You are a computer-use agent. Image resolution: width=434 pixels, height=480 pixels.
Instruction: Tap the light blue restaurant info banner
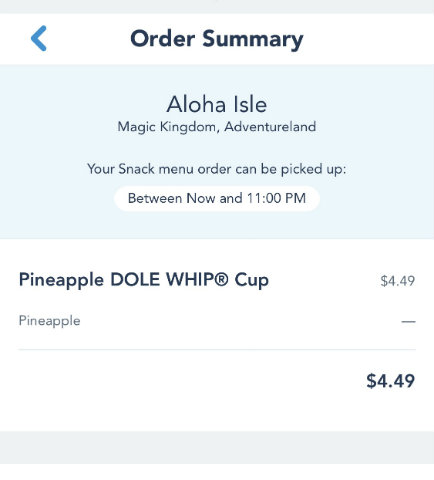click(217, 152)
